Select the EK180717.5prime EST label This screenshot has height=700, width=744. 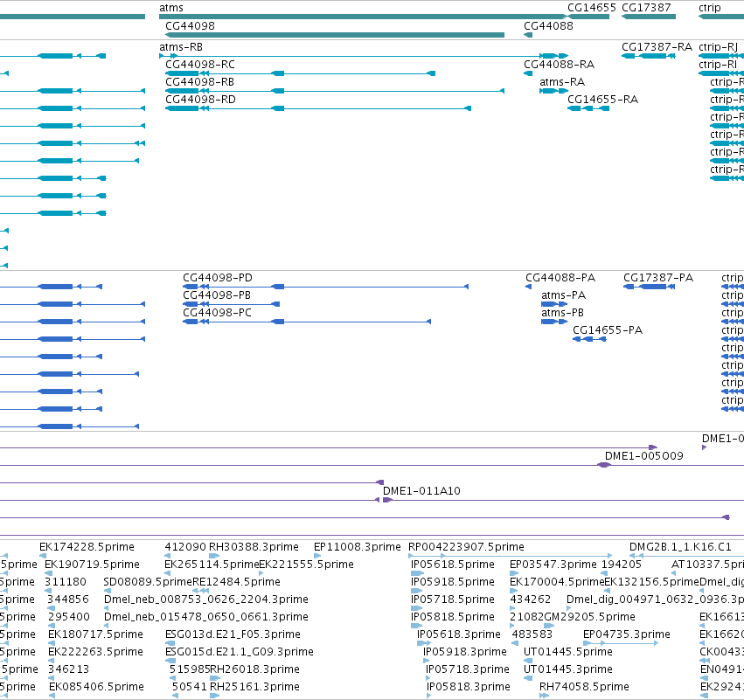coord(95,634)
